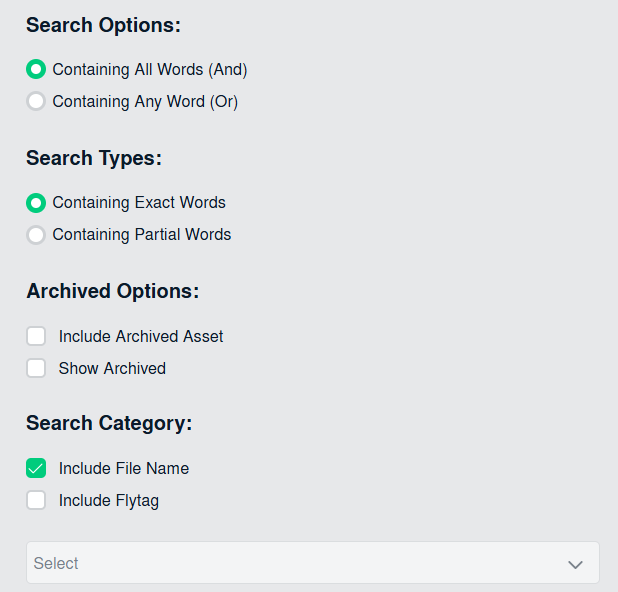Click the "Containing Any Word (Or)" label text
This screenshot has height=592, width=618.
145,102
